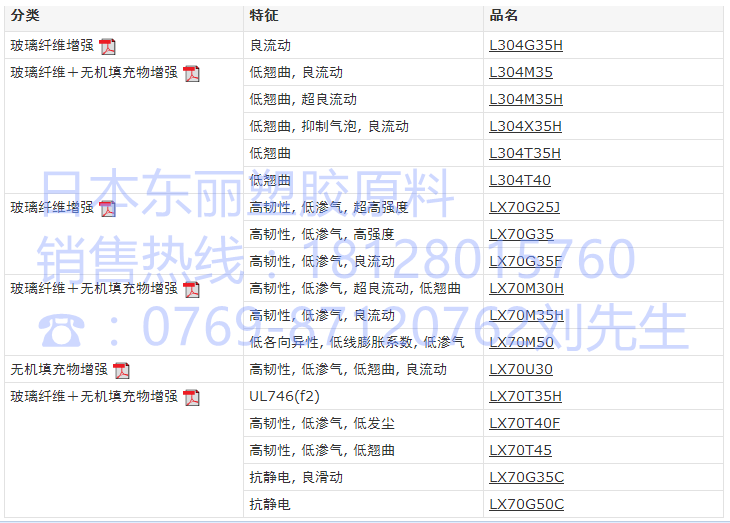Select the 低翘曲 feature in L304T35H row
Image resolution: width=730 pixels, height=523 pixels.
pyautogui.click(x=270, y=153)
